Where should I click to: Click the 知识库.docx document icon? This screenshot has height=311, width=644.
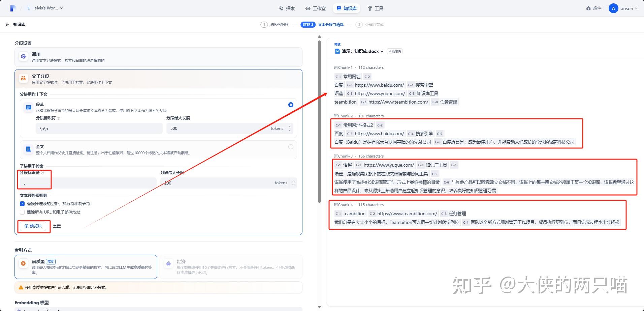click(x=337, y=51)
